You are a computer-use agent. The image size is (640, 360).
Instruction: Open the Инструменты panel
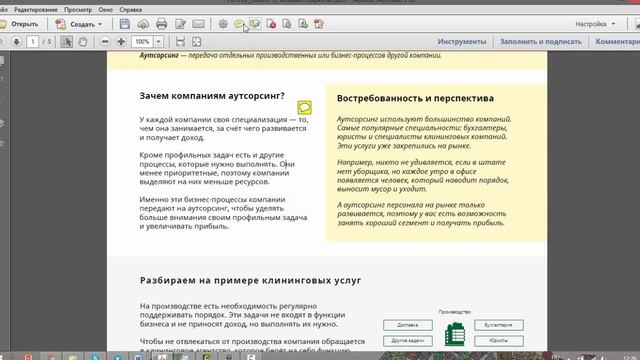(x=462, y=42)
